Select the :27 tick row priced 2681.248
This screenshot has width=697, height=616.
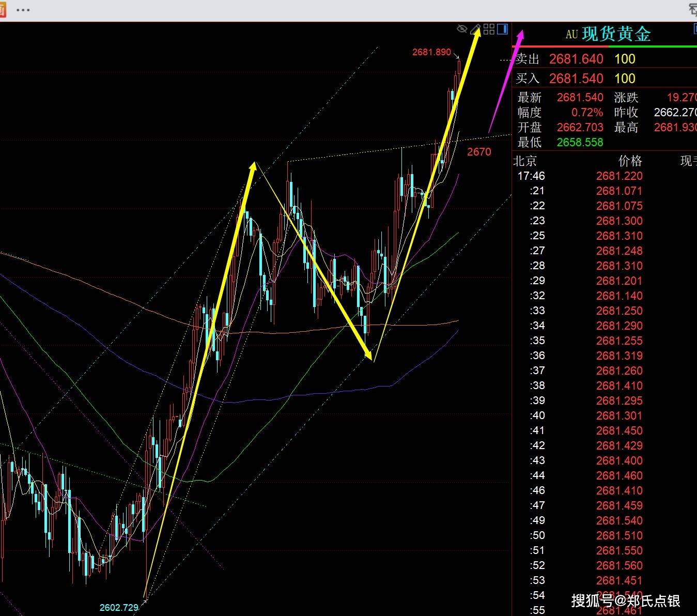[605, 251]
